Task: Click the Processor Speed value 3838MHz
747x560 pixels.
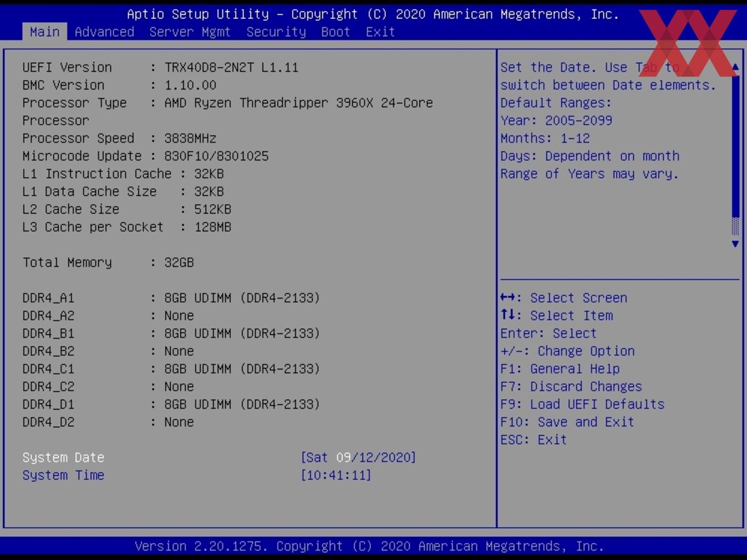Action: (190, 138)
